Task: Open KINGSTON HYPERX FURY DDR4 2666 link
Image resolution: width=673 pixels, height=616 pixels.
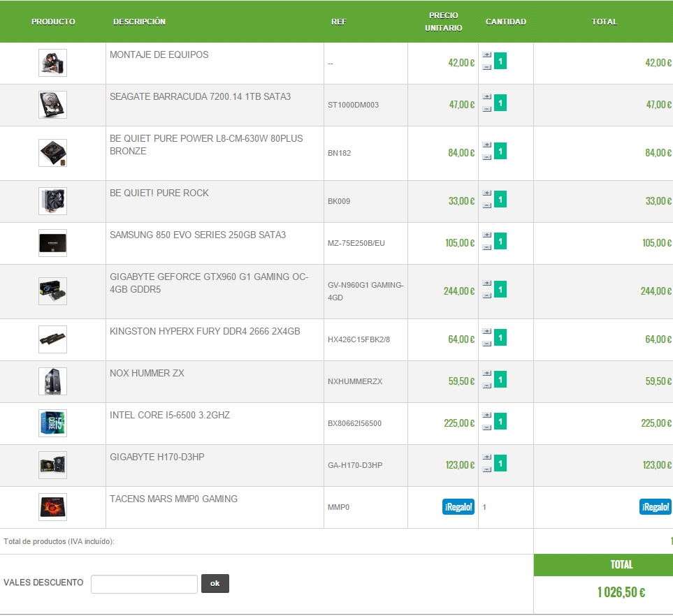Action: click(x=205, y=331)
